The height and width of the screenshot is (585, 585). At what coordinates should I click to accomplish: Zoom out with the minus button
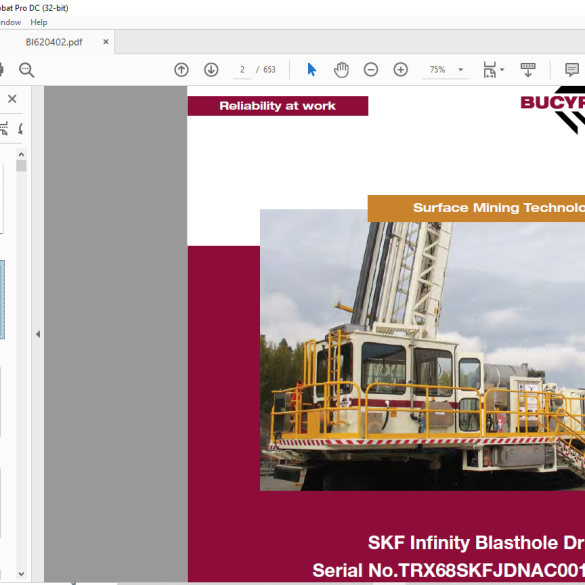pos(371,70)
